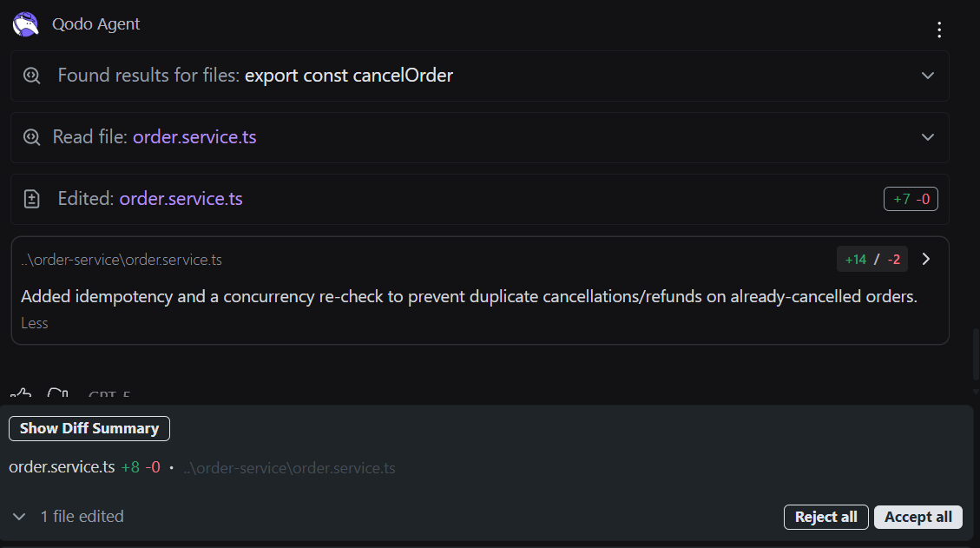This screenshot has height=548, width=980.
Task: Open the GPT-5 model selector
Action: [x=109, y=395]
